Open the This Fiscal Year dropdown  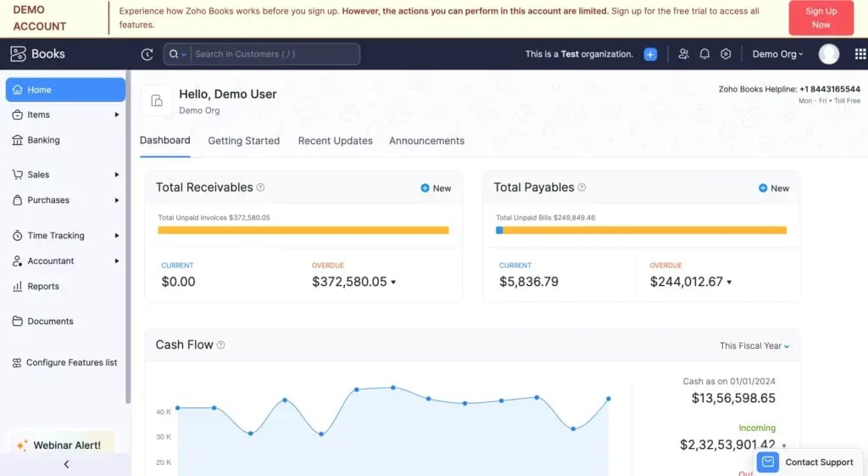coord(754,345)
